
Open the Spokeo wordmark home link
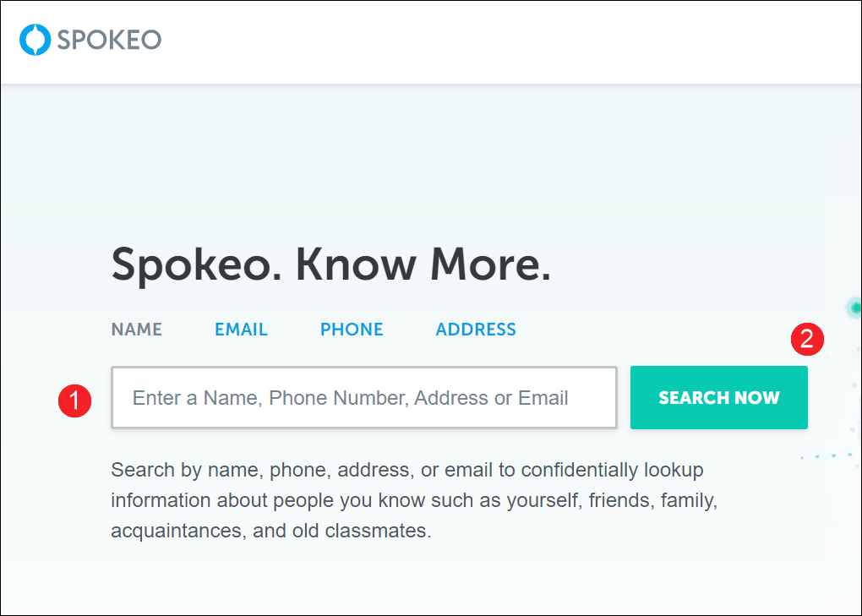pos(109,40)
